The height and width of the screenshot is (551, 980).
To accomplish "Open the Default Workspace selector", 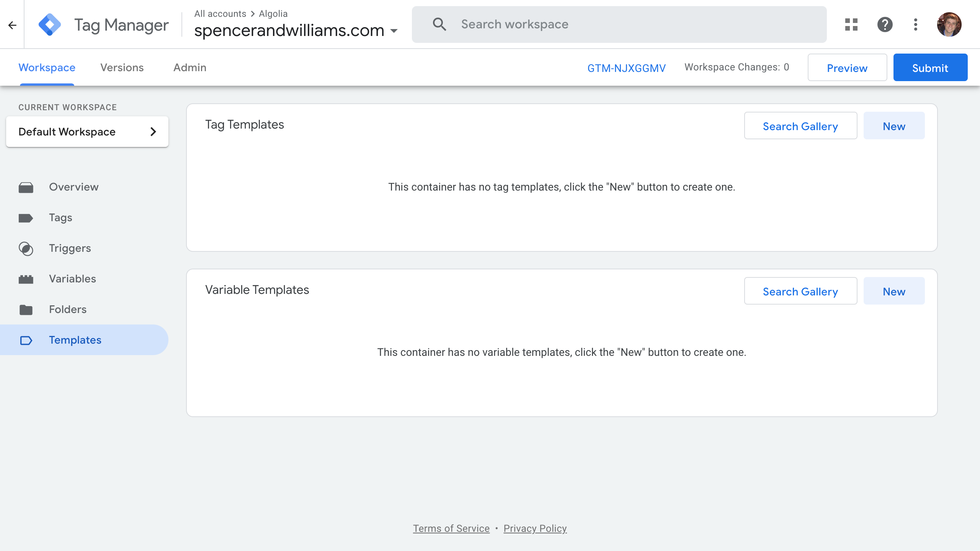I will (x=87, y=132).
